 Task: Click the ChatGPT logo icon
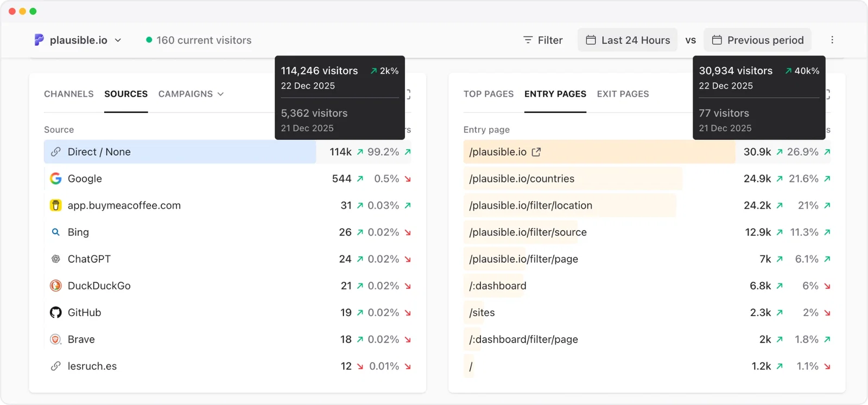point(55,259)
